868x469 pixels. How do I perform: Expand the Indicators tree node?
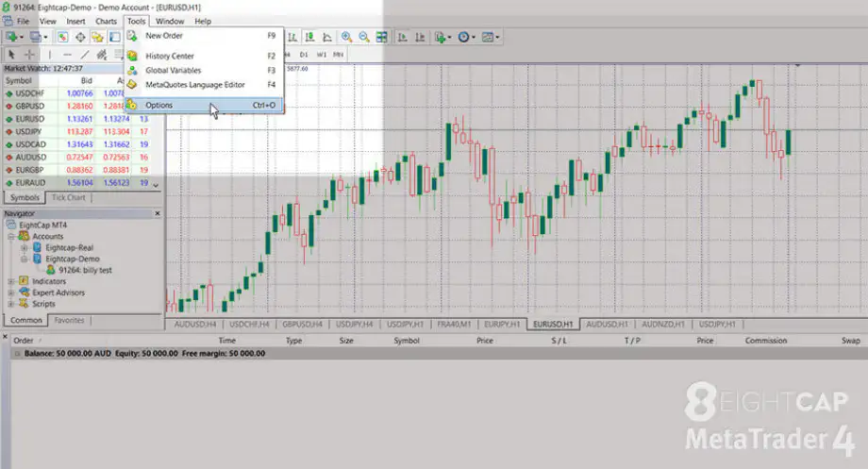(11, 281)
